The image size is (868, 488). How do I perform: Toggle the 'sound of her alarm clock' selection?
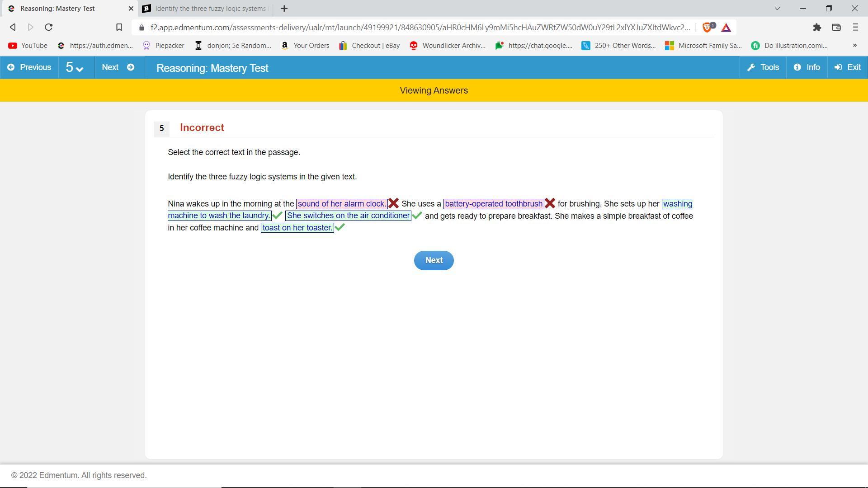pos(341,204)
